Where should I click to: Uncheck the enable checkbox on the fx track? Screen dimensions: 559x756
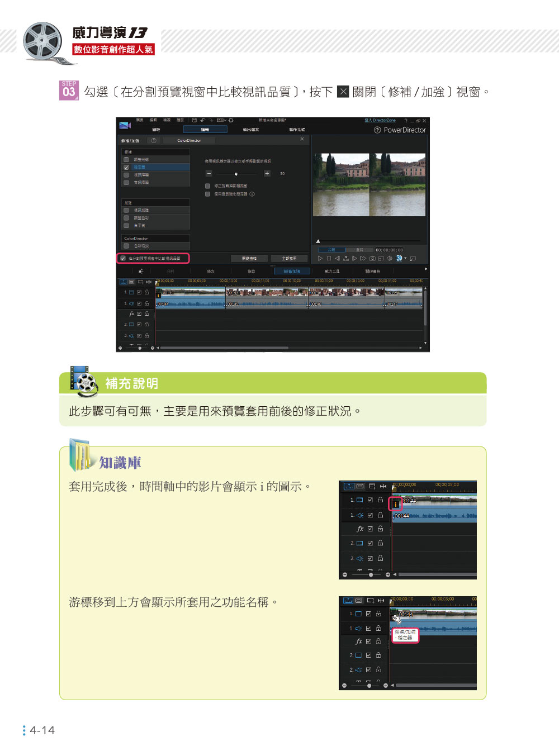point(139,314)
